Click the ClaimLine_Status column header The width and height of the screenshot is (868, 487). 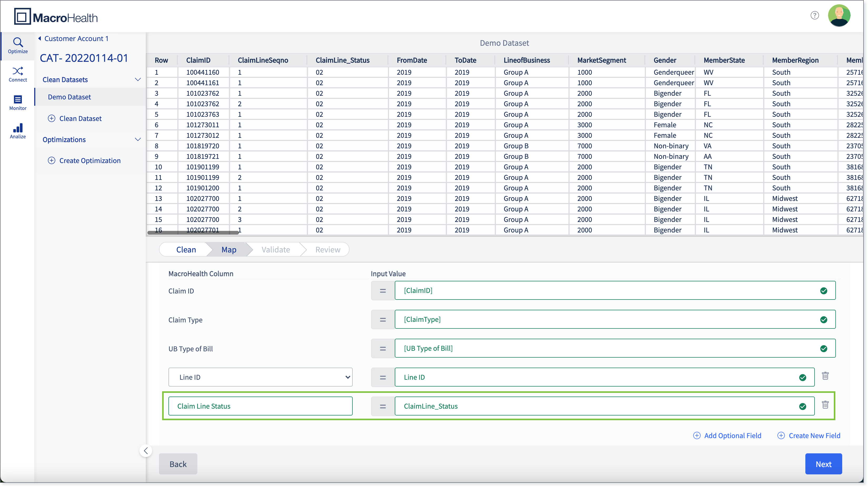point(342,60)
